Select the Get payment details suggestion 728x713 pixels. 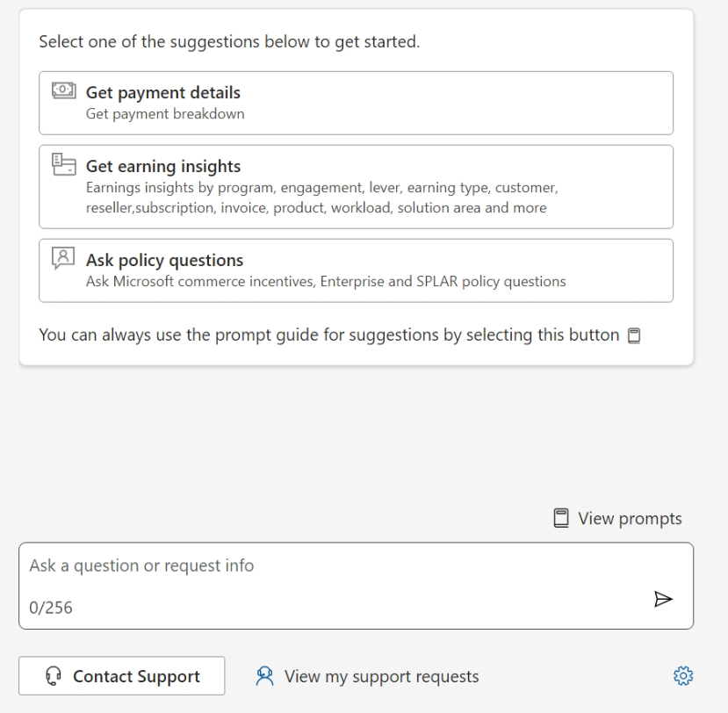tap(356, 103)
